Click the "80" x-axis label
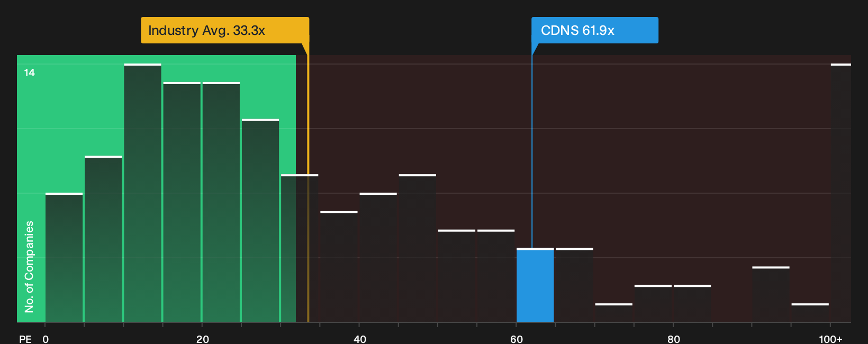 click(673, 339)
